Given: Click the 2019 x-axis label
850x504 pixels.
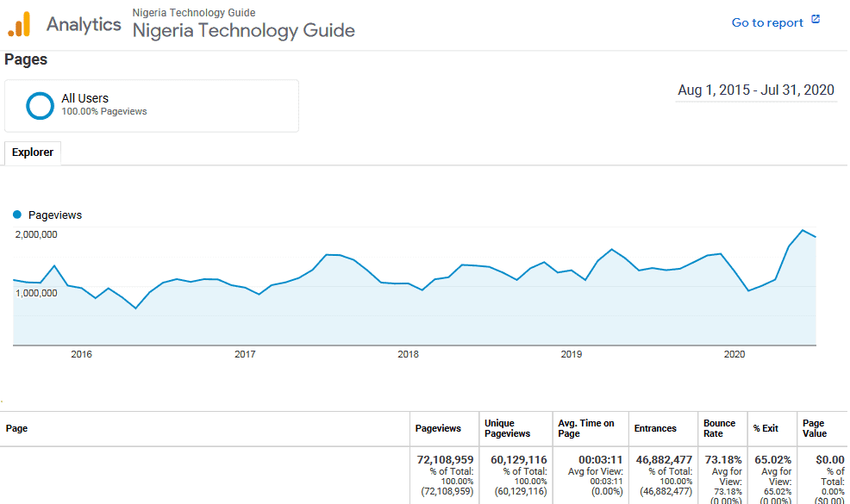Looking at the screenshot, I should (x=571, y=354).
